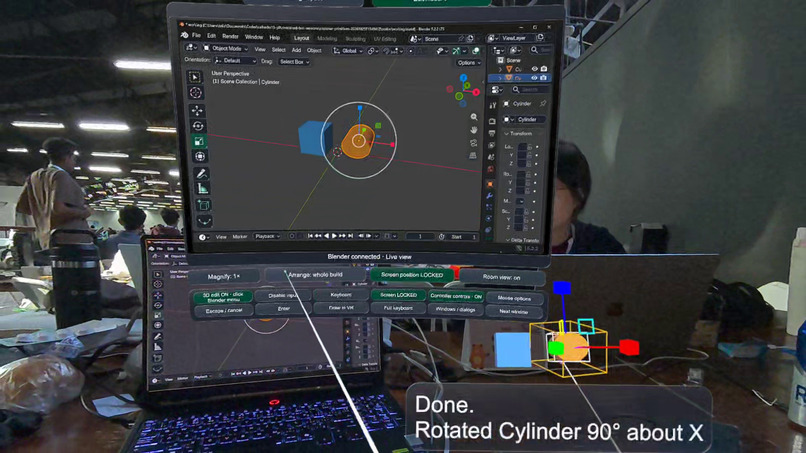Click jump to start playback control

pyautogui.click(x=310, y=236)
